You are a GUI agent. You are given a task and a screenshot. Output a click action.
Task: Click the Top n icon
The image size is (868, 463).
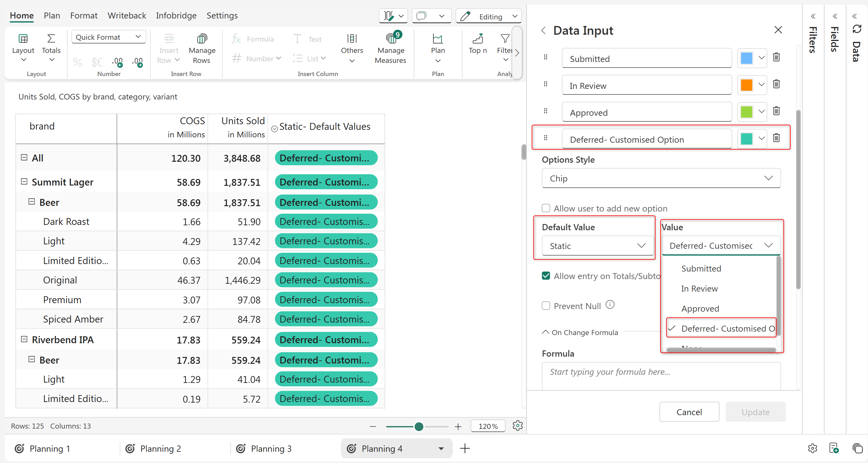point(477,39)
